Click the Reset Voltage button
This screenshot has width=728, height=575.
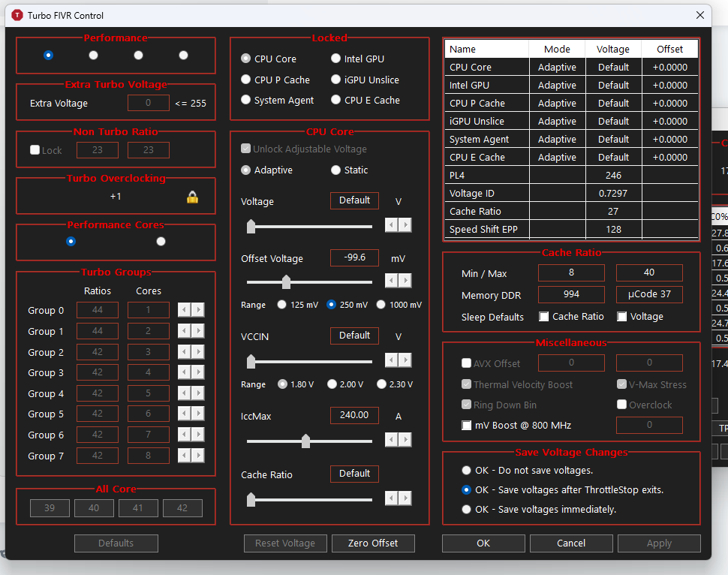(285, 543)
